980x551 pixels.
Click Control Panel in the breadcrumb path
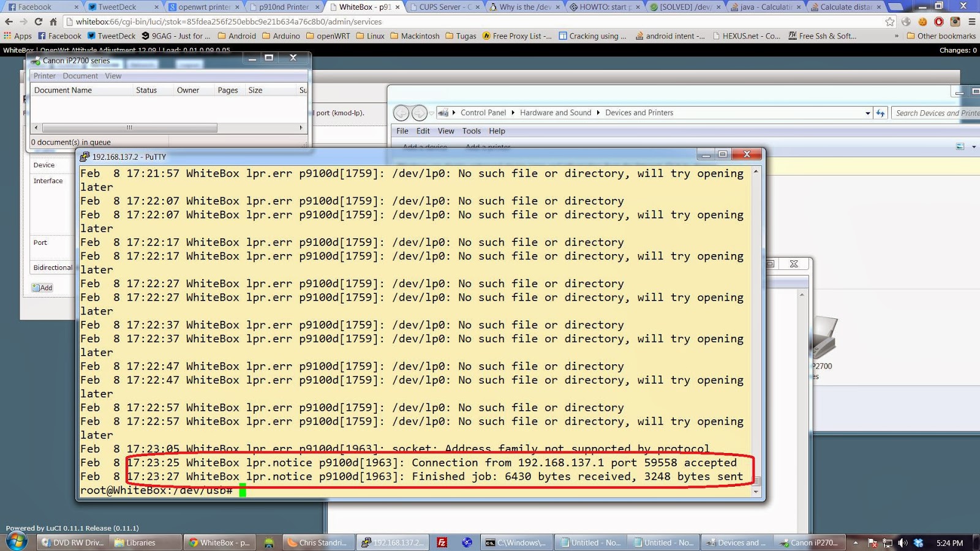point(483,113)
